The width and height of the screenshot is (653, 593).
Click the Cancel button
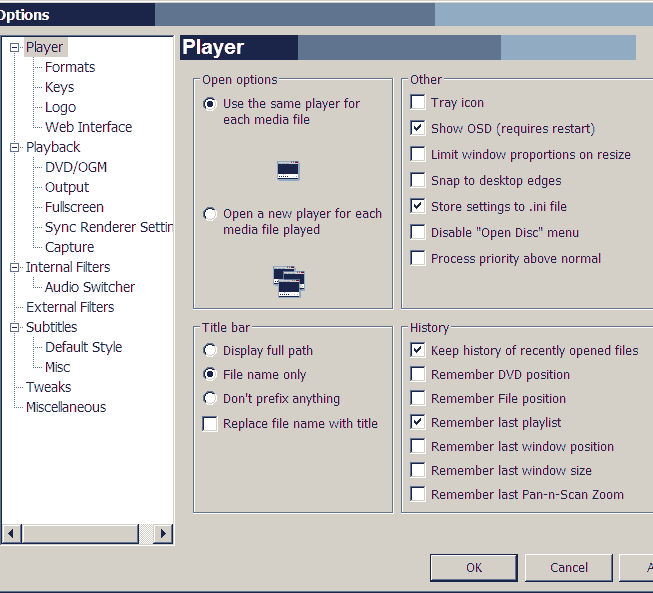pos(568,568)
